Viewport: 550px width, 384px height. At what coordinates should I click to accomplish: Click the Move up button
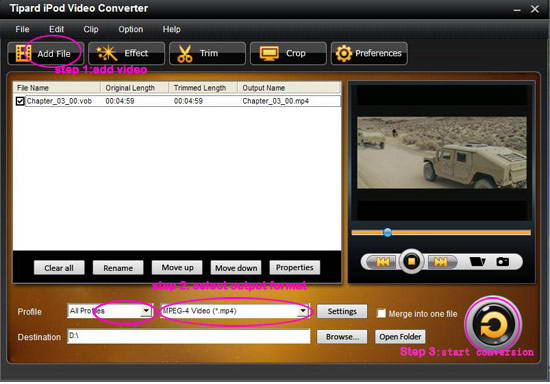pos(177,268)
